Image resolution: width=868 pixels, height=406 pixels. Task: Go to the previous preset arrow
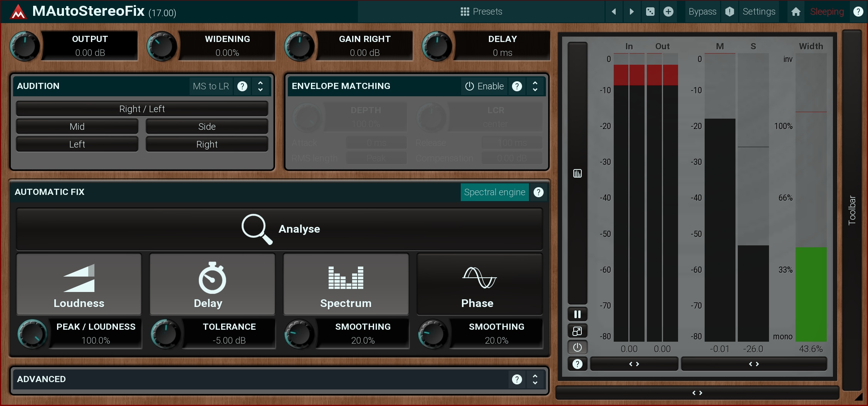(x=614, y=12)
